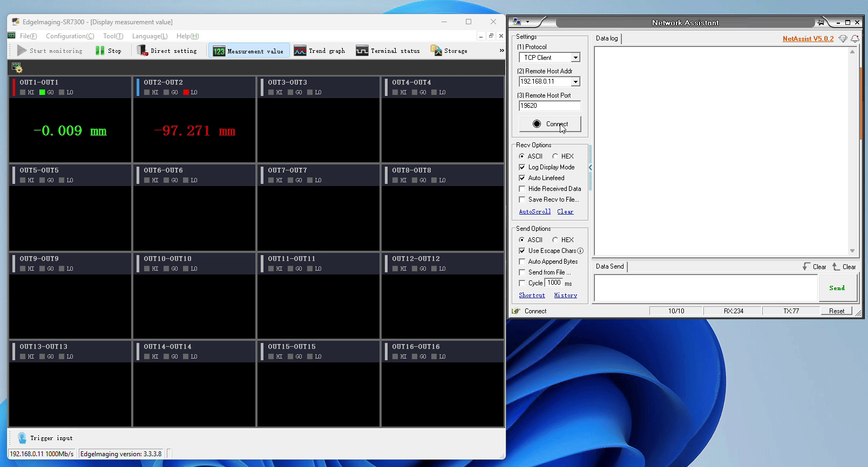Enable Save Recv to File
Screen dimensions: 868x467
(x=522, y=200)
